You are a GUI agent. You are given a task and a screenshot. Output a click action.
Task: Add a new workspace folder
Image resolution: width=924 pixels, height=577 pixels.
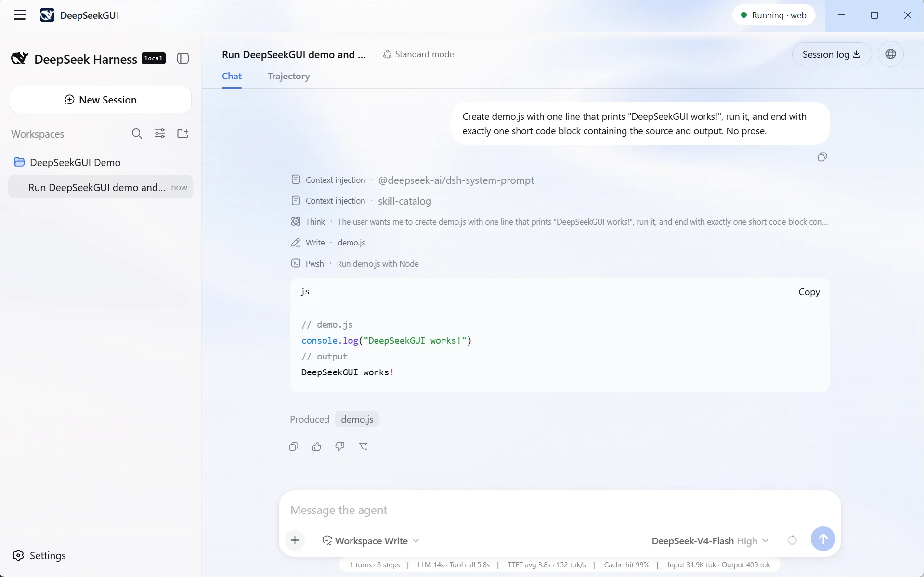[x=183, y=134]
